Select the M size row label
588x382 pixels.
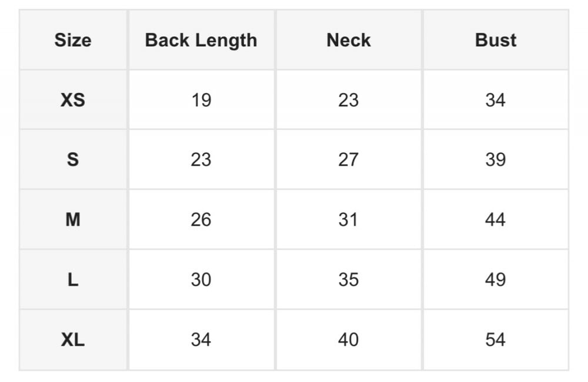pyautogui.click(x=73, y=220)
